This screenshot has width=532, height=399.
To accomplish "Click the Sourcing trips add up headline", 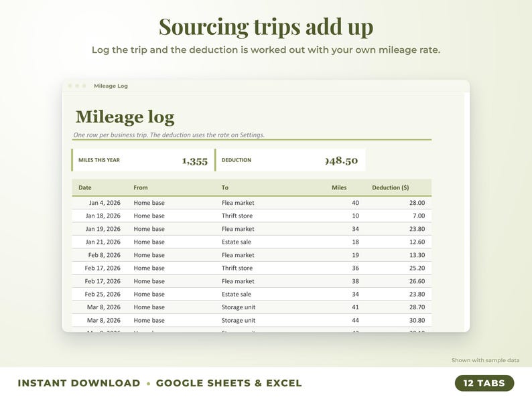I will pos(266,27).
